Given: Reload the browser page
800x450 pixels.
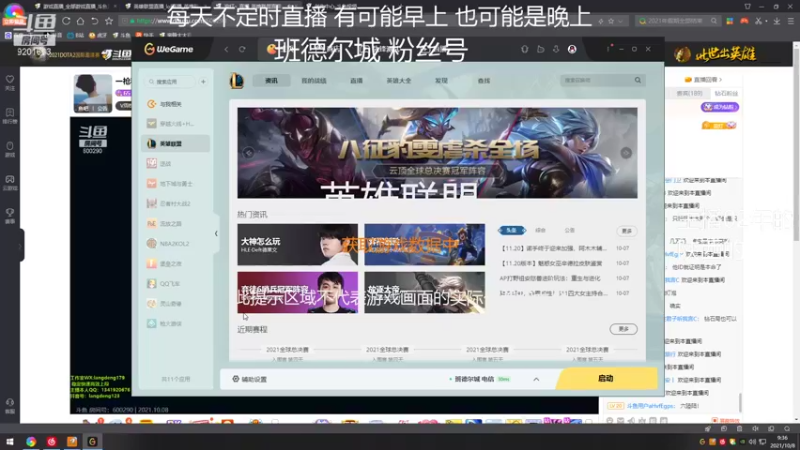Looking at the screenshot, I should 66,21.
